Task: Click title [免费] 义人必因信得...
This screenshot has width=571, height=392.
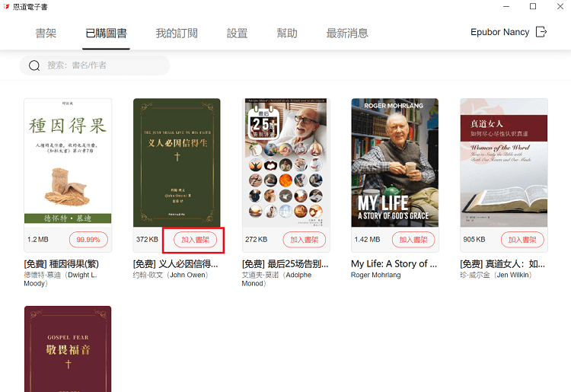Action: click(176, 264)
